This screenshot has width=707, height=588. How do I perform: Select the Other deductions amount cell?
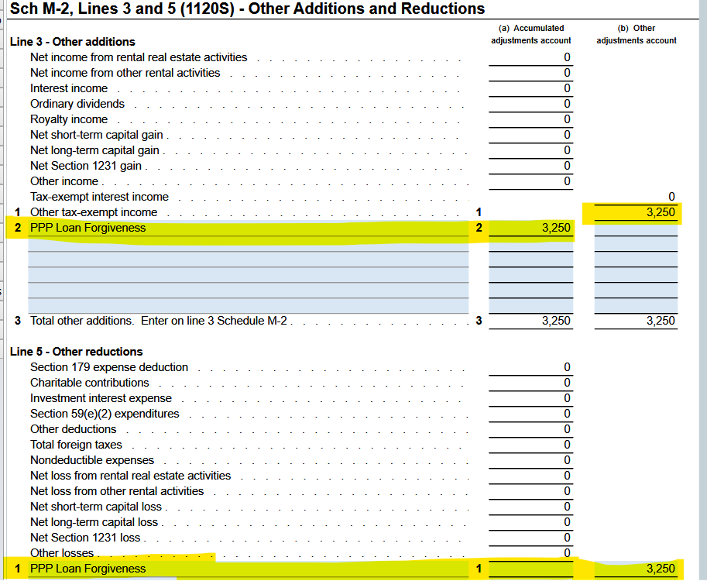pos(530,429)
